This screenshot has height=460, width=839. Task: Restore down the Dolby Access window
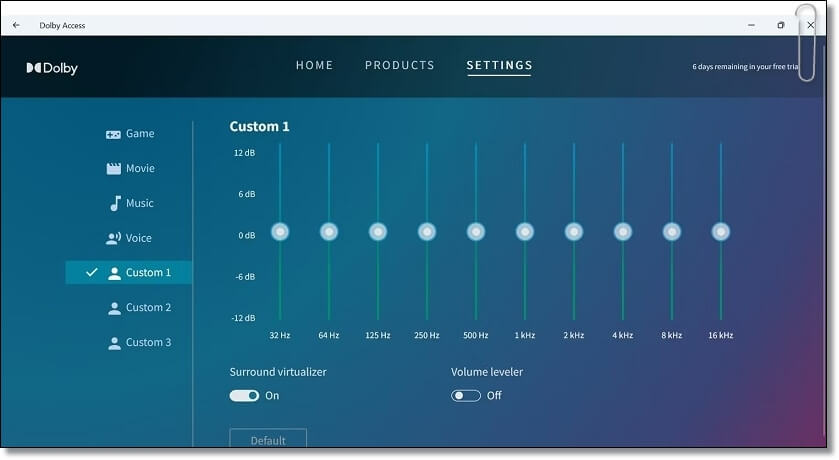pos(781,25)
